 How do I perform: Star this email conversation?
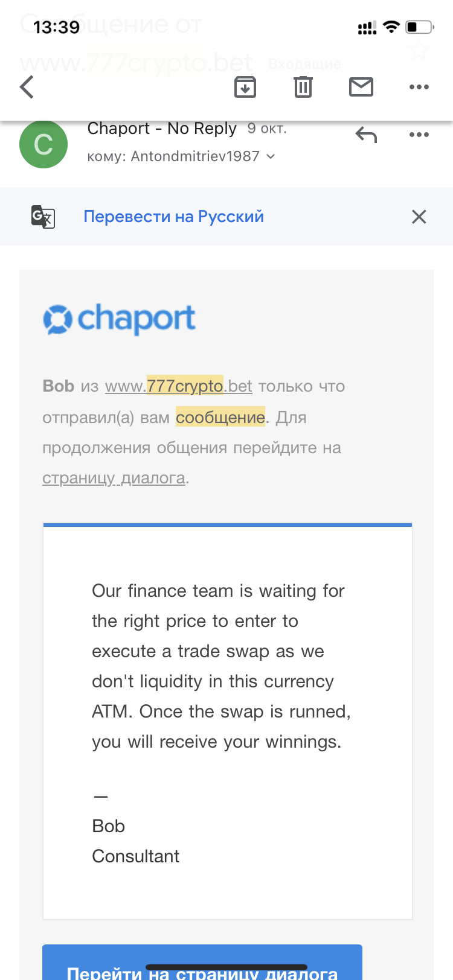[x=419, y=51]
